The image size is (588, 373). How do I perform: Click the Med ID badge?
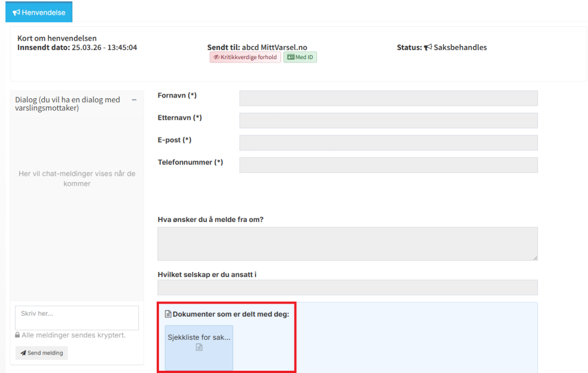click(300, 57)
